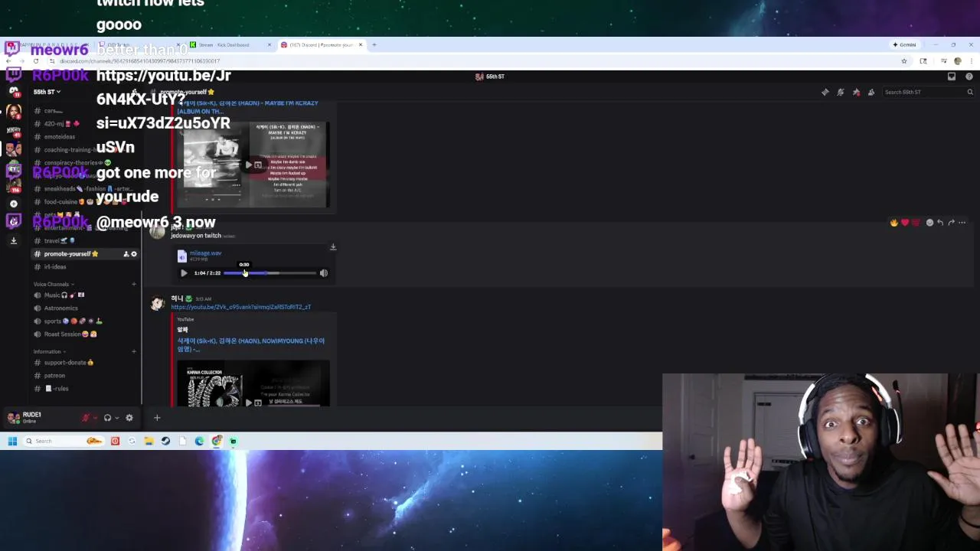
Task: Open the Windows Start menu
Action: pyautogui.click(x=12, y=442)
